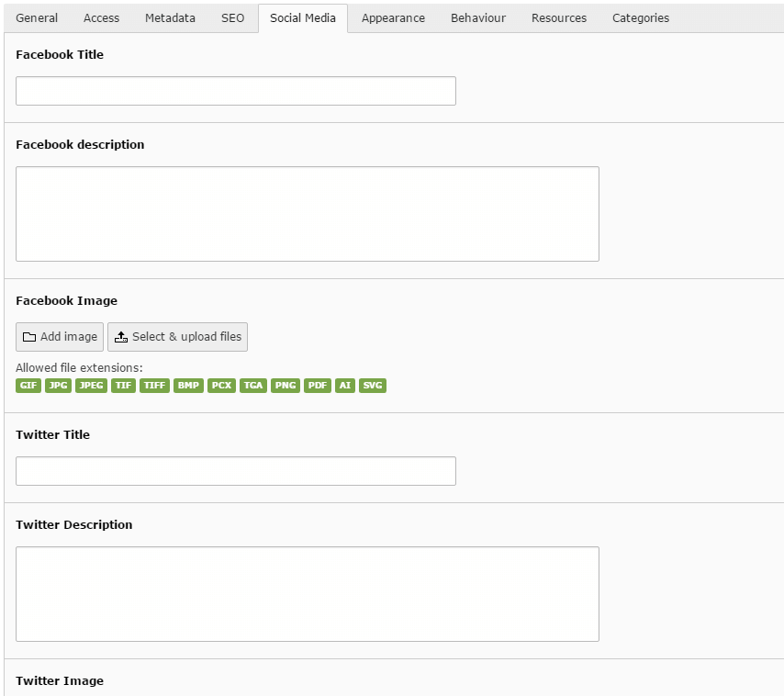Switch to the Behaviour tab
Screen dimensions: 784x696
478,18
